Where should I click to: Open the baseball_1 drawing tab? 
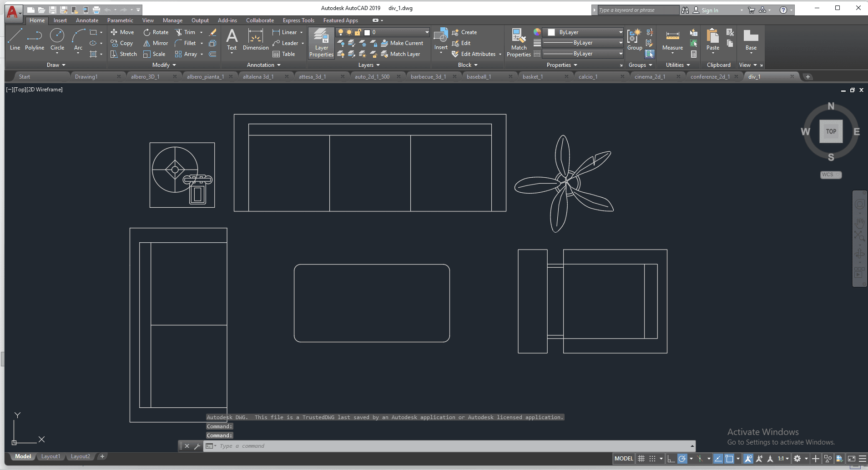479,76
